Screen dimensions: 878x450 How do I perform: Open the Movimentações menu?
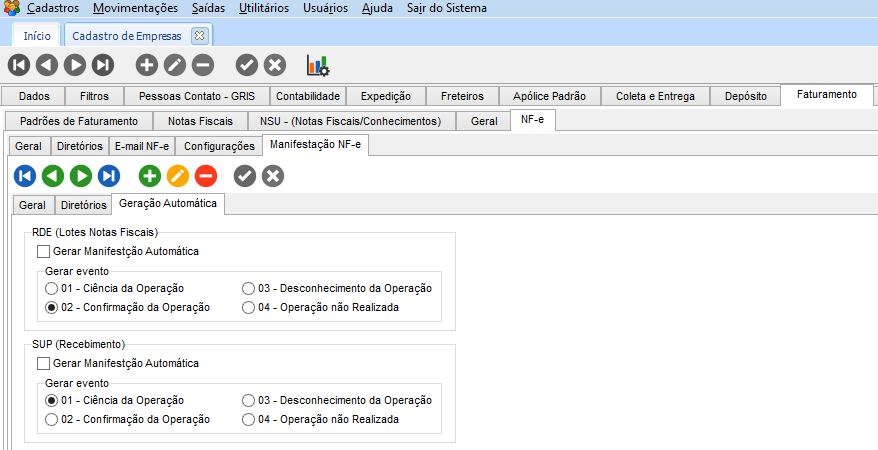coord(135,8)
